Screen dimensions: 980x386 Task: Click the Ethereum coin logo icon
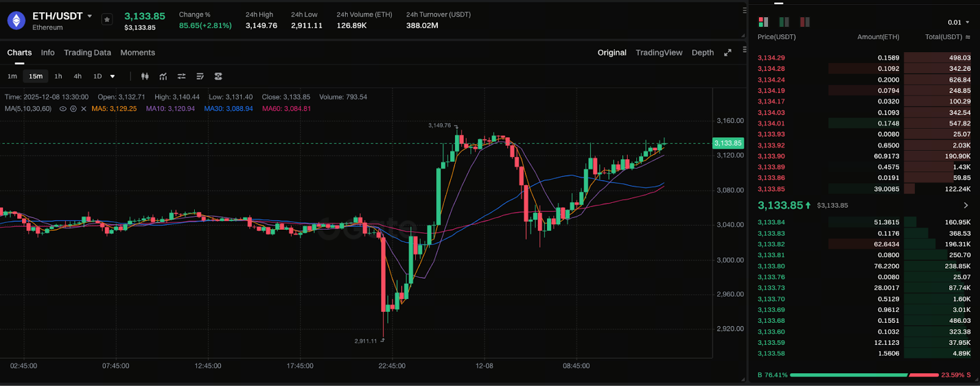[x=16, y=21]
